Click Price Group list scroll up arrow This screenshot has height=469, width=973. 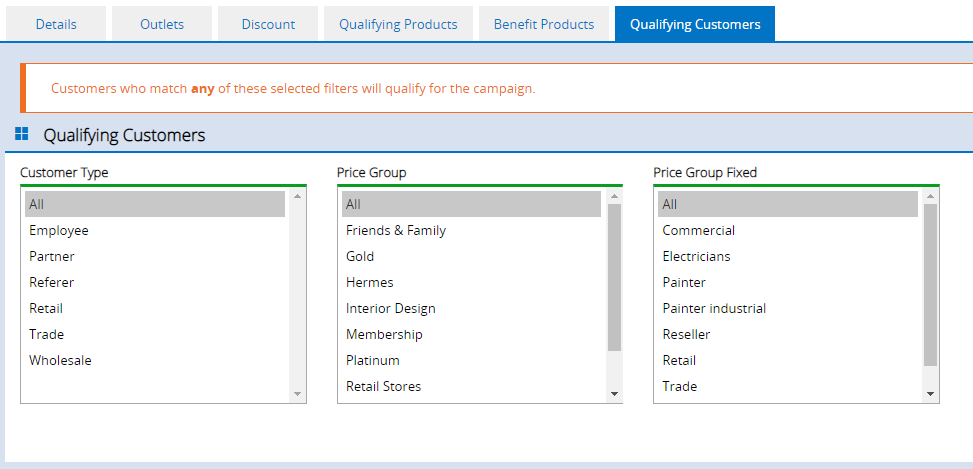tap(614, 196)
